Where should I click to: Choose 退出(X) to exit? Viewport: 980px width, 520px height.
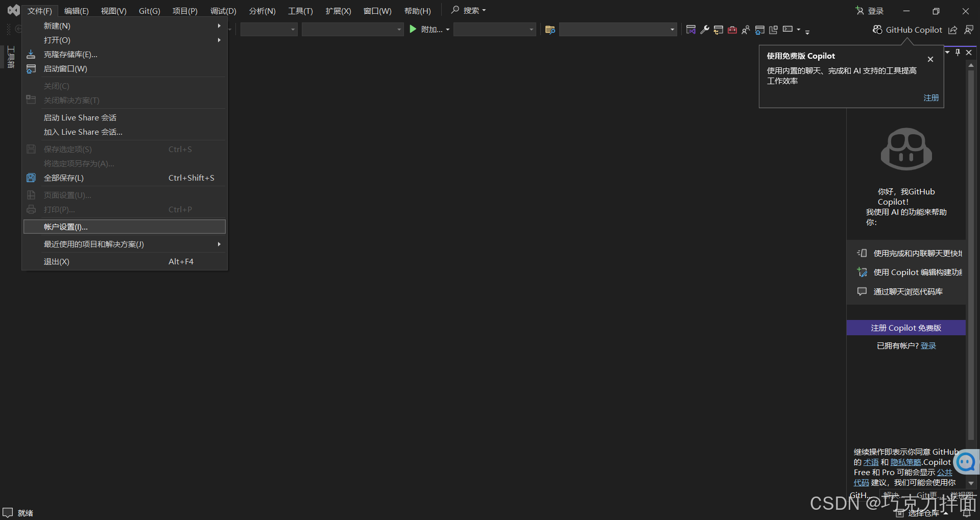(x=125, y=261)
